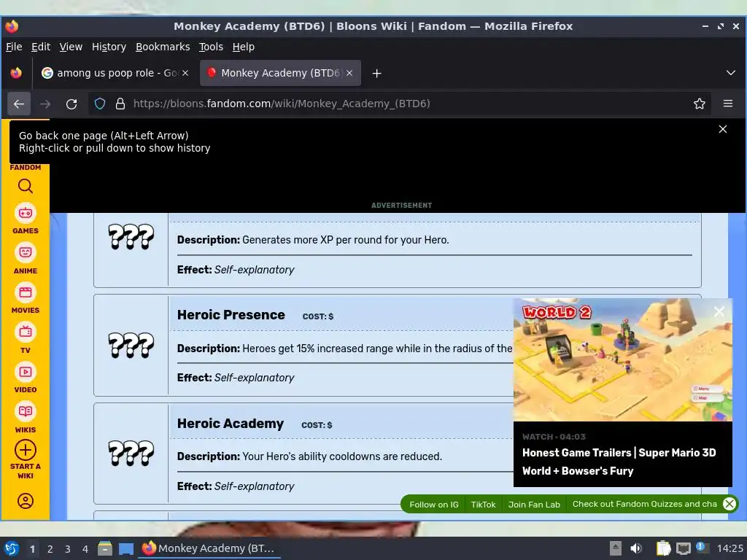Open a new tab with plus button
The height and width of the screenshot is (560, 747).
pyautogui.click(x=377, y=74)
